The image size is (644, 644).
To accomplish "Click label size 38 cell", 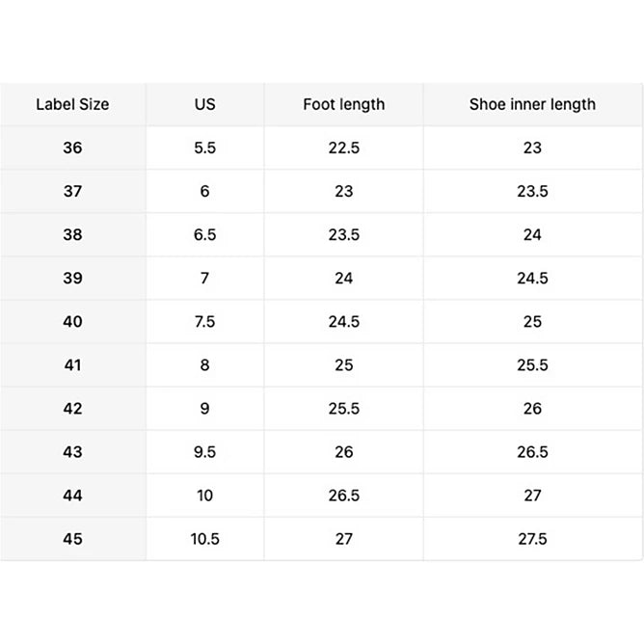I will [x=72, y=235].
